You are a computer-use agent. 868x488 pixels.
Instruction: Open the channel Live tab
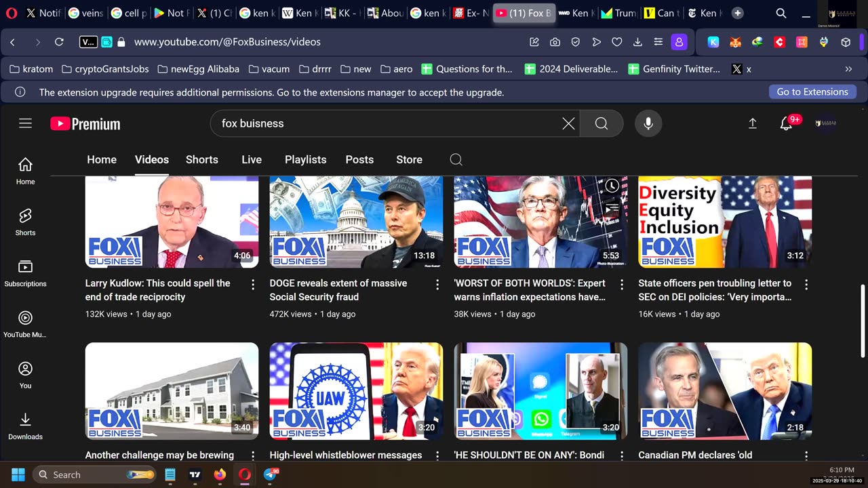(252, 159)
